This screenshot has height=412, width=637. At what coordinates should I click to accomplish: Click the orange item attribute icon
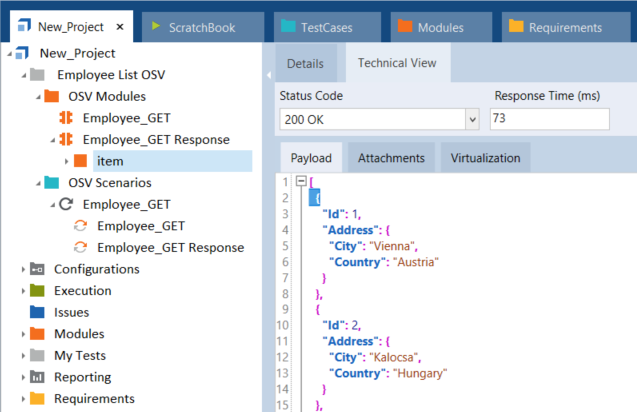80,161
